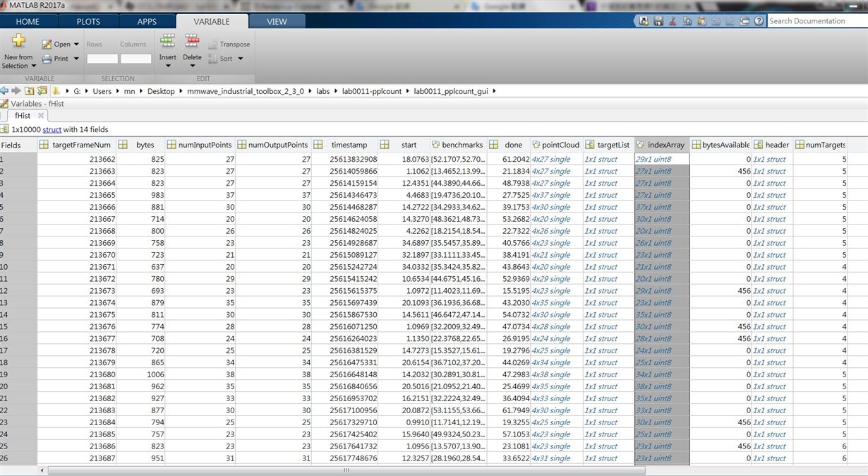Open the 4x38 single pointCloud link
Viewport: 868px width, 476px height.
[550, 374]
